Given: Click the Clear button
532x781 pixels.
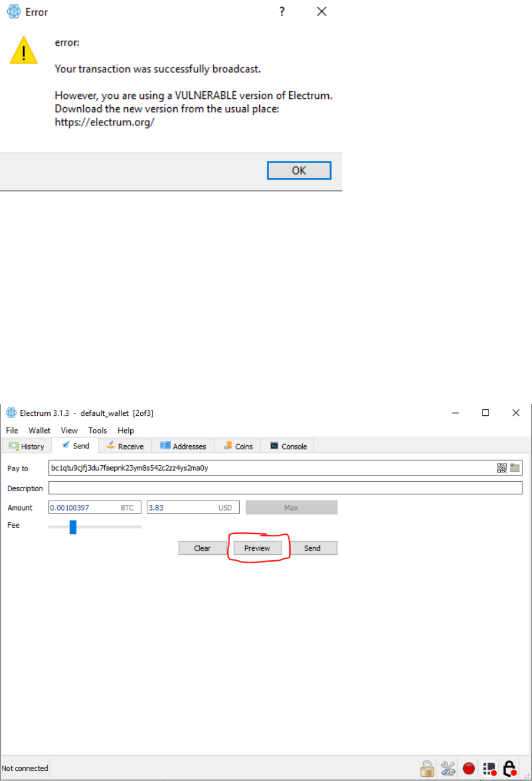Looking at the screenshot, I should click(x=202, y=548).
